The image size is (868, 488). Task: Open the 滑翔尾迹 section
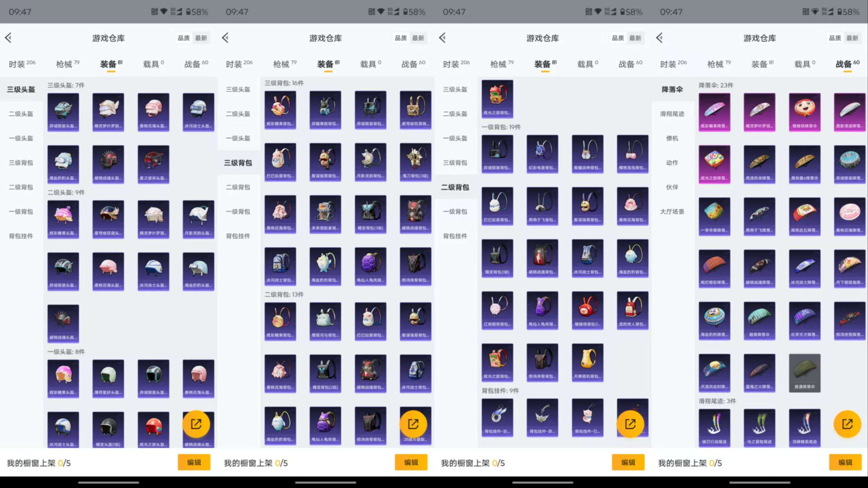click(x=673, y=113)
